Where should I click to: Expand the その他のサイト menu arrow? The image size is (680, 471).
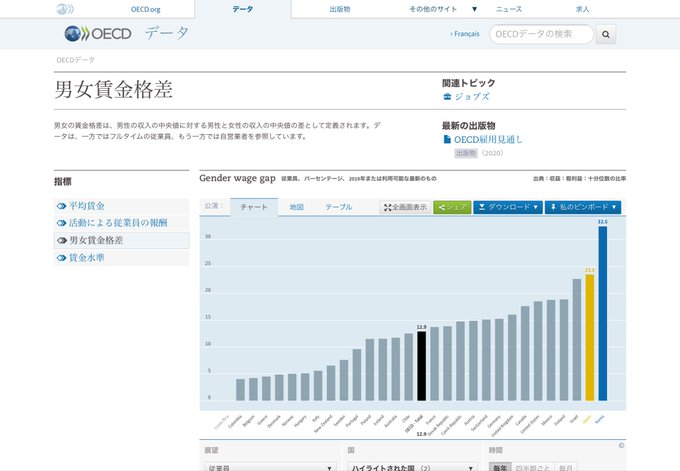[x=474, y=9]
